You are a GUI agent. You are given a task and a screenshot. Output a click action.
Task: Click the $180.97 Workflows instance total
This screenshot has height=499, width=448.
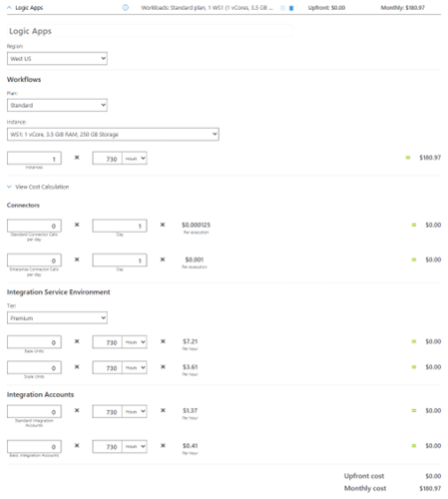[x=430, y=158]
